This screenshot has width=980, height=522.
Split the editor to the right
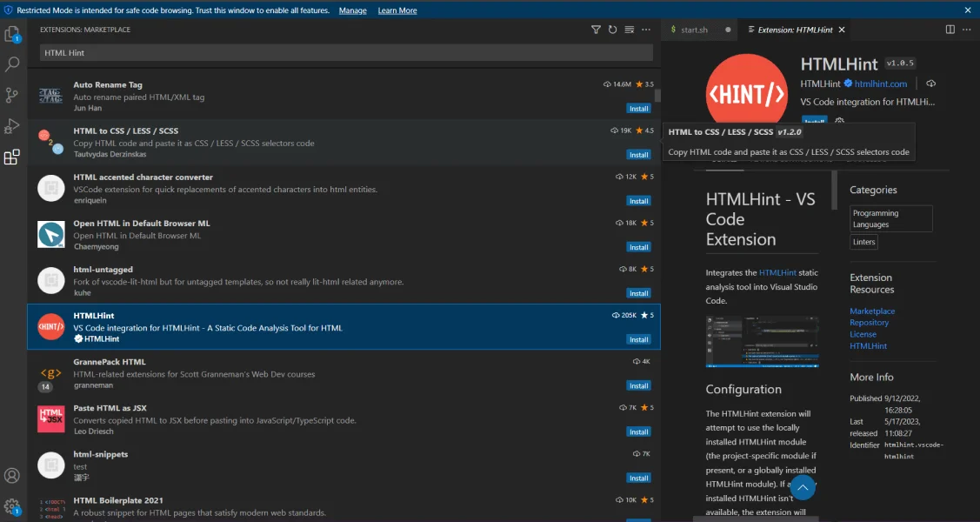950,30
